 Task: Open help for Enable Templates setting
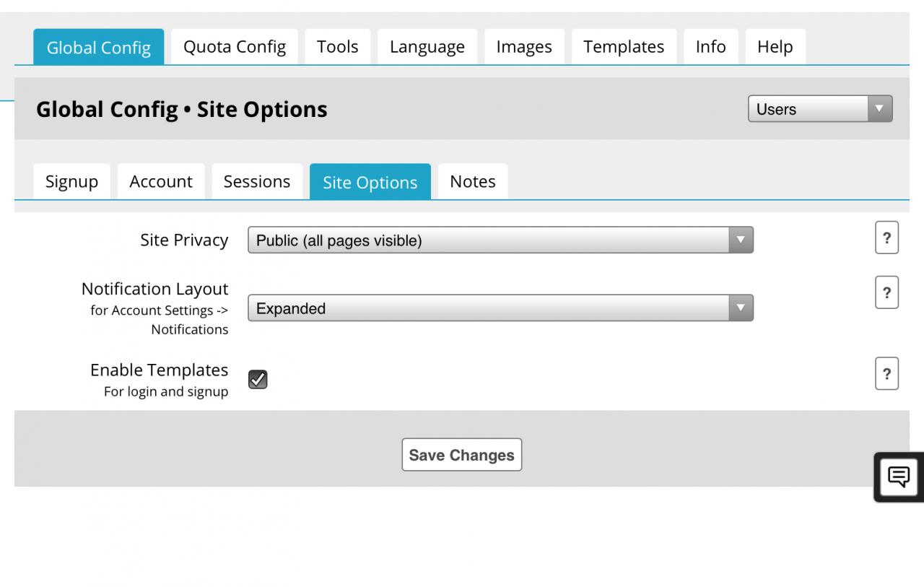tap(886, 374)
